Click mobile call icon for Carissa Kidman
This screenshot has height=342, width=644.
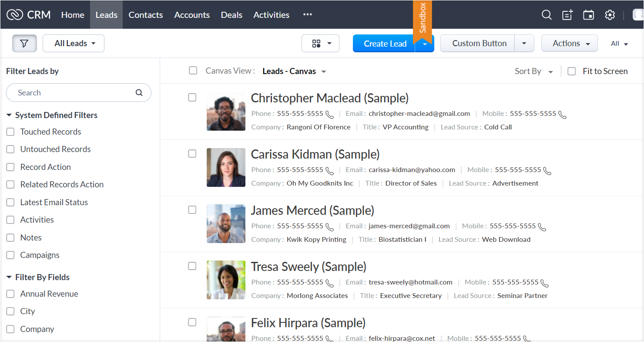[x=547, y=171]
